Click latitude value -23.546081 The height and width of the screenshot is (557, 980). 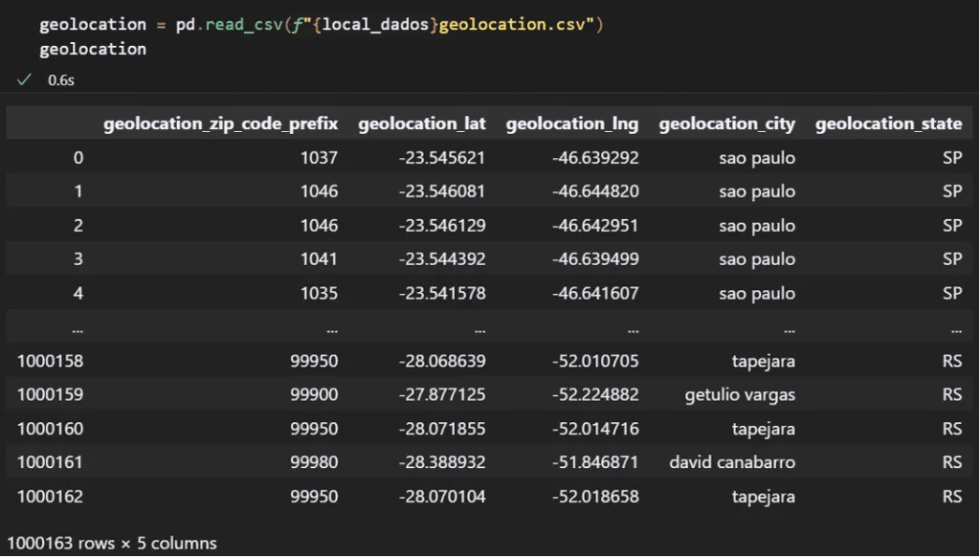click(x=442, y=191)
